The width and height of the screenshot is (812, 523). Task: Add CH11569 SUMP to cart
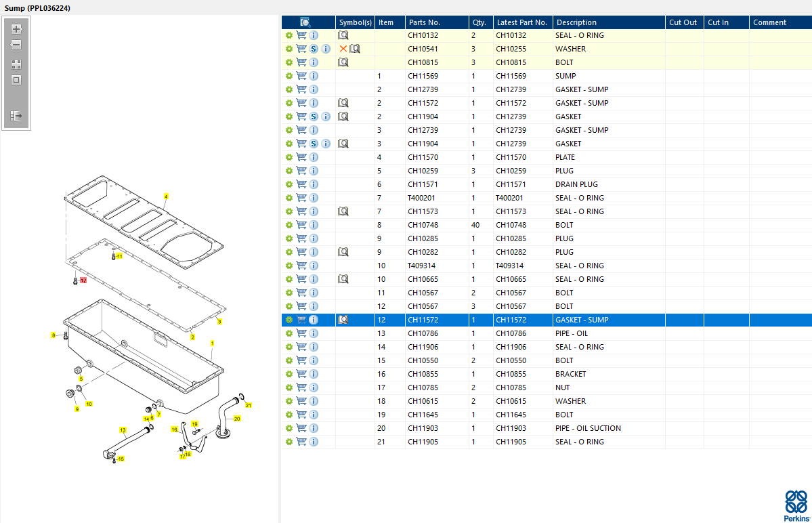click(301, 76)
